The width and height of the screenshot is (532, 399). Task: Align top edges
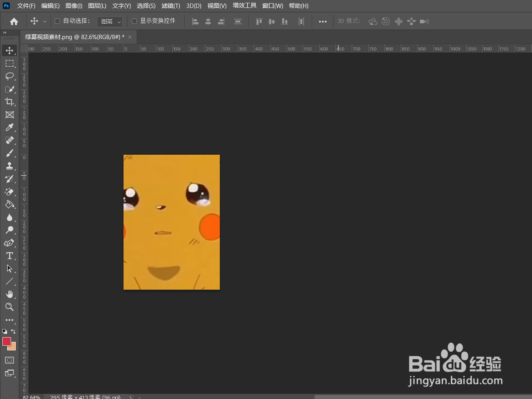[259, 21]
